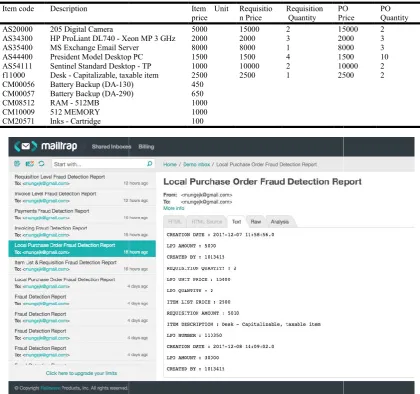Go to Home in the breadcrumb

pos(170,164)
